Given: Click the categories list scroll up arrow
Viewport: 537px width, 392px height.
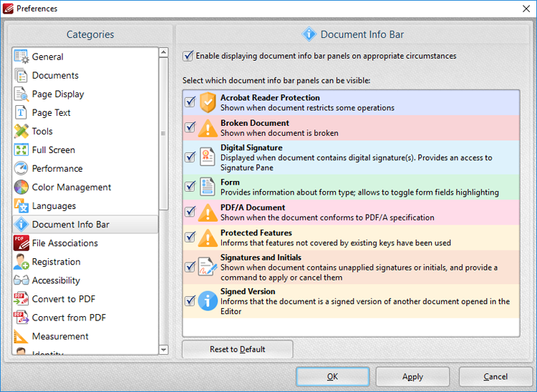Looking at the screenshot, I should (x=164, y=52).
